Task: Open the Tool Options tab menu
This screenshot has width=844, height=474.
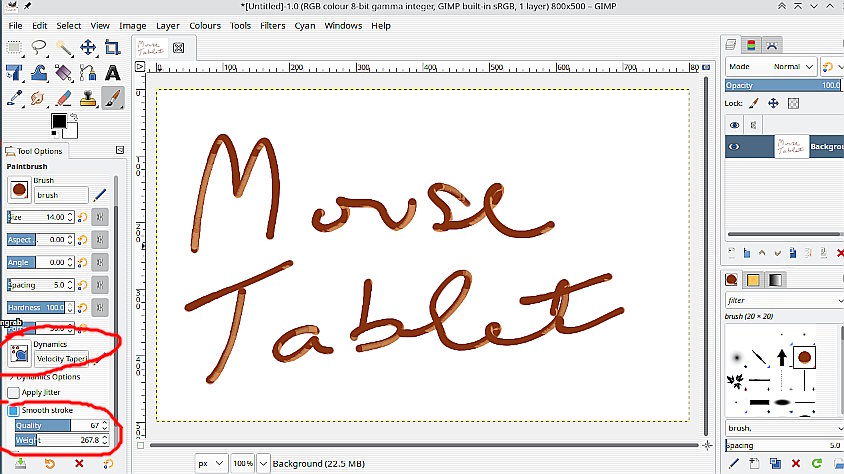Action: coord(120,151)
